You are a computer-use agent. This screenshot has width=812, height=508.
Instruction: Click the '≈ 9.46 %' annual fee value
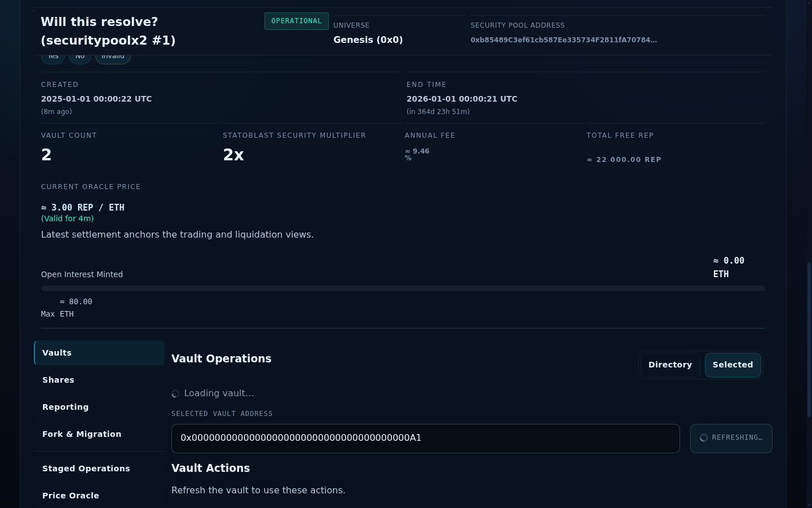click(x=417, y=154)
